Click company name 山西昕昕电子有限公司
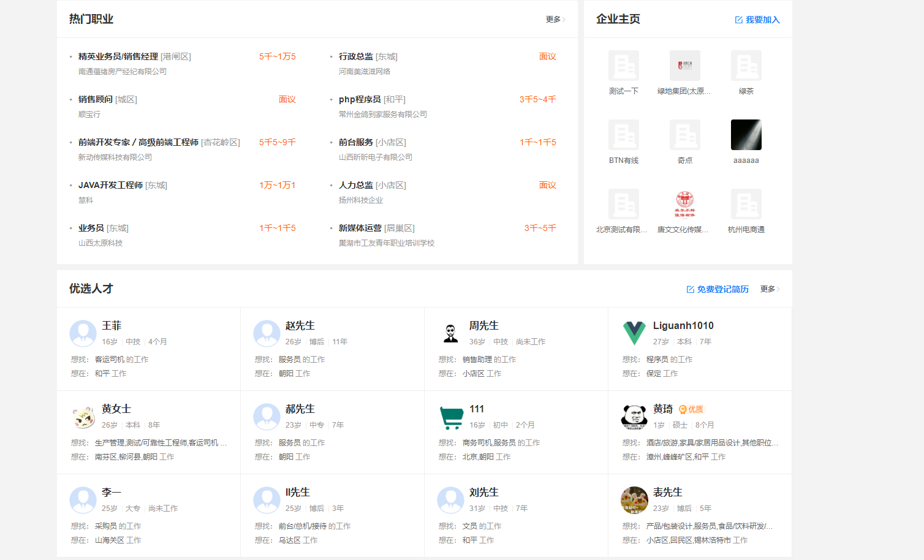Image resolution: width=924 pixels, height=560 pixels. (376, 157)
